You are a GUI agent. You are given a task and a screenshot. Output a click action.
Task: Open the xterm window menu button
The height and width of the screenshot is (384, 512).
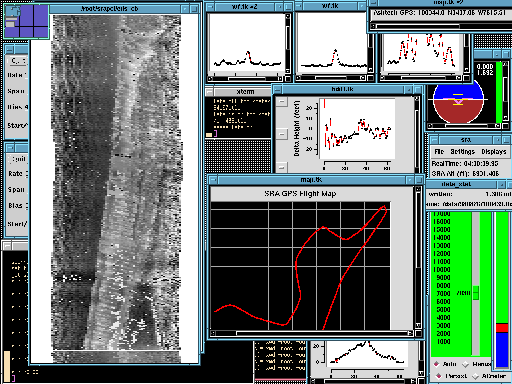210,92
